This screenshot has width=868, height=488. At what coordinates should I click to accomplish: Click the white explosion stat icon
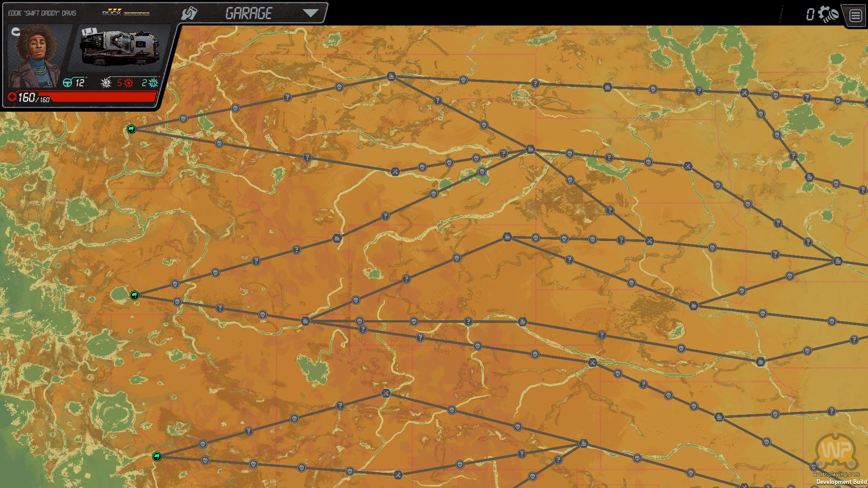point(105,83)
